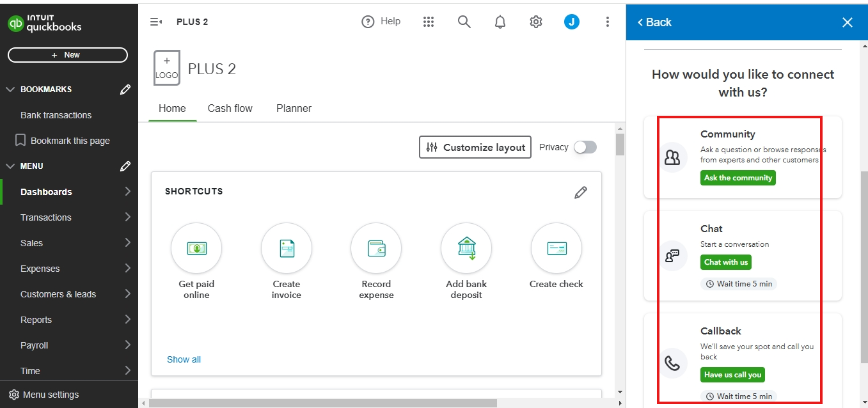Click the Create invoice icon

[x=287, y=248]
